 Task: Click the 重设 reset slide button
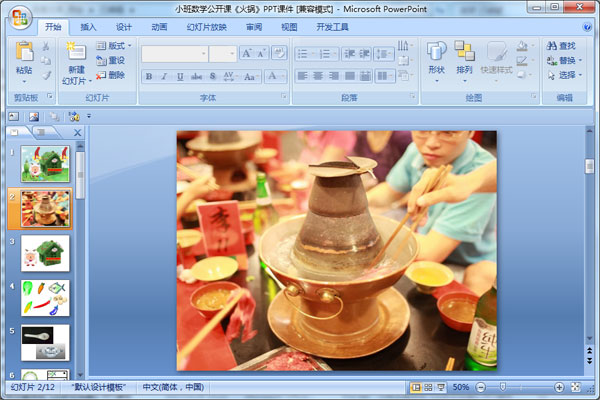coord(111,60)
